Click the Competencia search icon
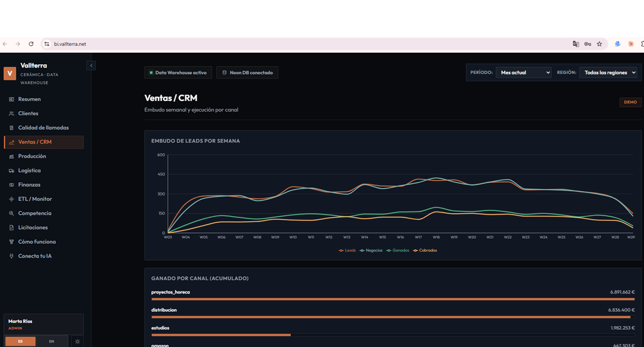Screen dimensions: 644x347 click(x=12, y=214)
